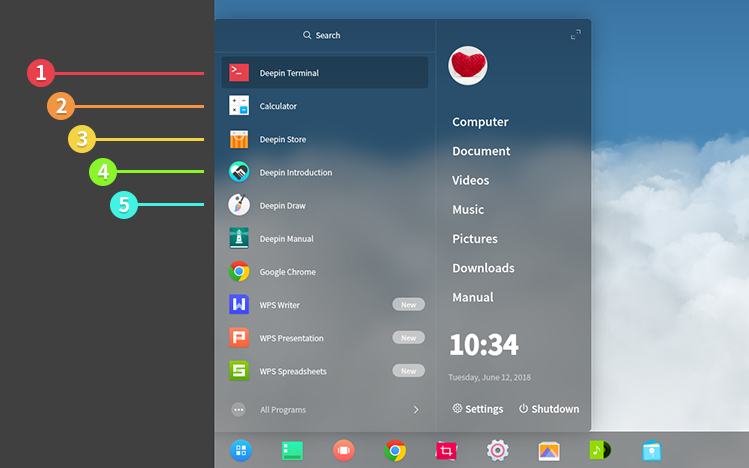Open Deepin Store in the menu
Viewport: 749px width, 468px height.
click(x=282, y=140)
